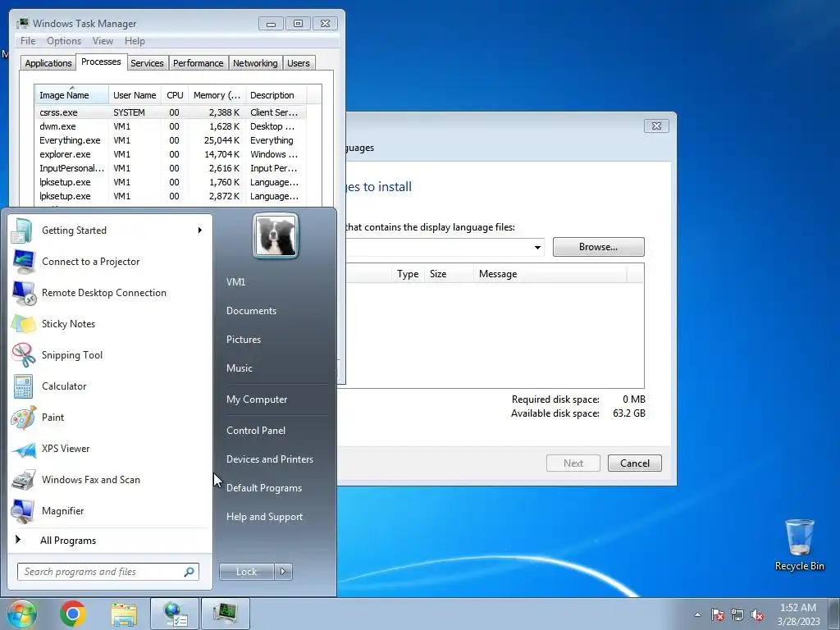Click the muted volume tray icon
The width and height of the screenshot is (840, 630).
point(757,614)
